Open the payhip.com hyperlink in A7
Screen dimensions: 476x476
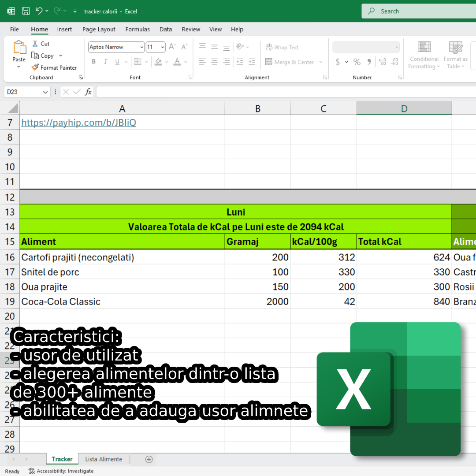[78, 123]
